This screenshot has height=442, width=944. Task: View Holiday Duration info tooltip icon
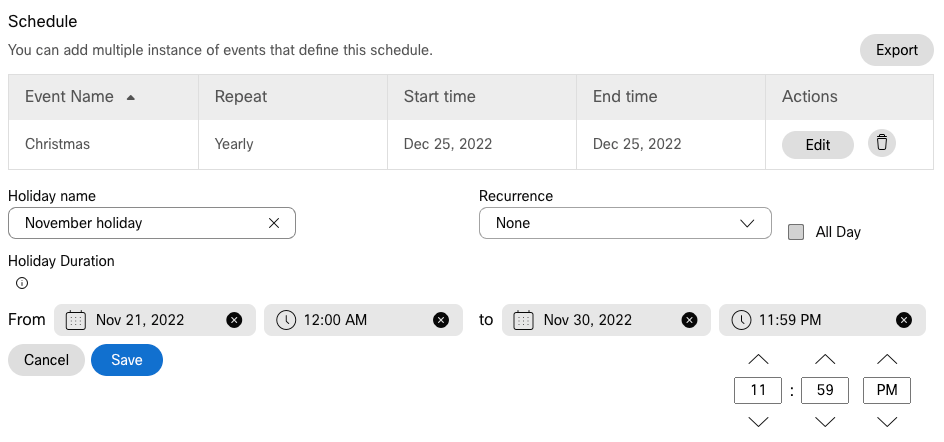coord(22,283)
